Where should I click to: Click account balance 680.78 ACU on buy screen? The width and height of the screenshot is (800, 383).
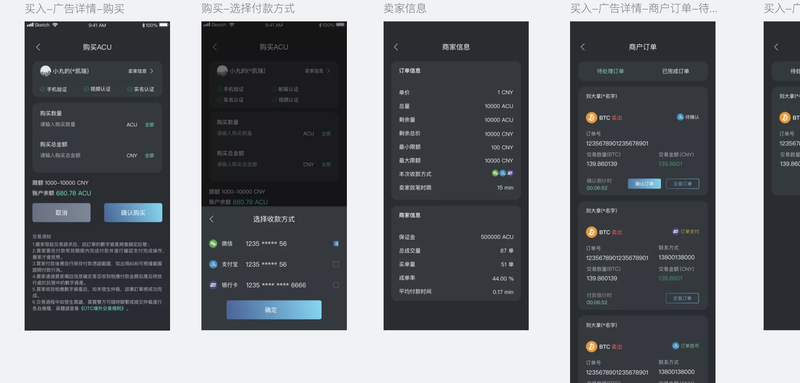[x=73, y=193]
